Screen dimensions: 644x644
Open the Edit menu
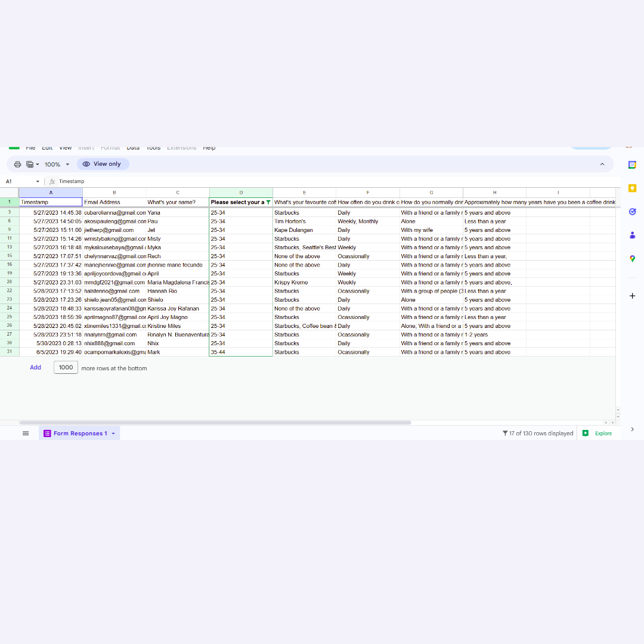point(47,148)
